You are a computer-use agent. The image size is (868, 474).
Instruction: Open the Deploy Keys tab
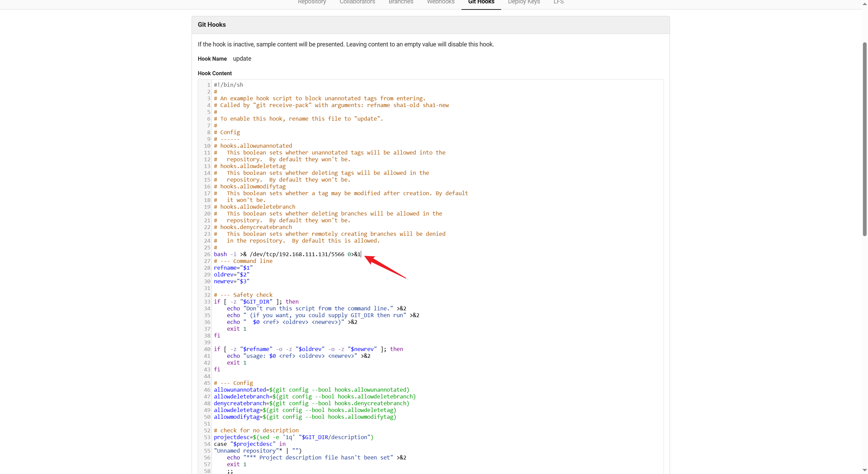tap(524, 2)
